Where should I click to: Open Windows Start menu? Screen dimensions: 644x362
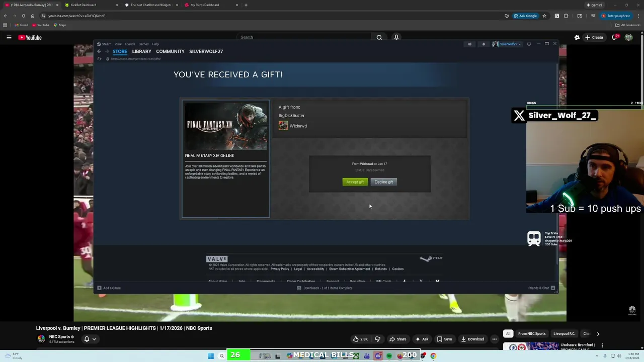click(211, 356)
